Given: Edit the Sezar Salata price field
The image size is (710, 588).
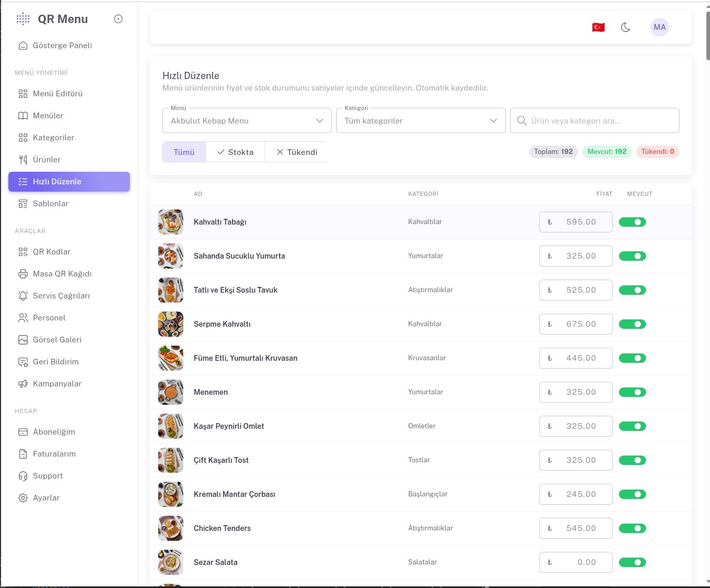Looking at the screenshot, I should click(576, 562).
